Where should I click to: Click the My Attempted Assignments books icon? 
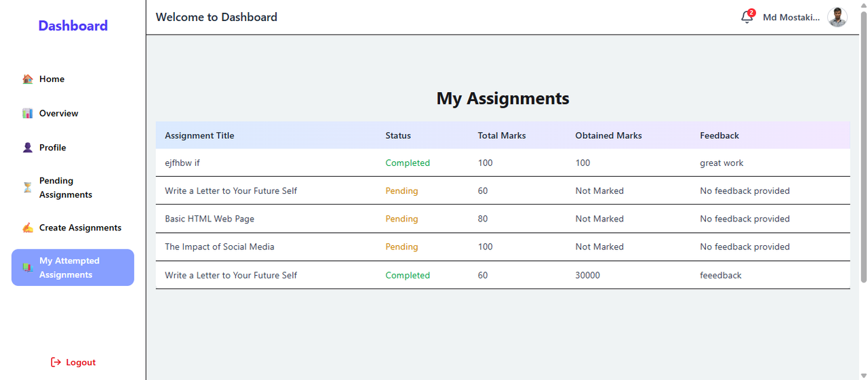point(28,268)
